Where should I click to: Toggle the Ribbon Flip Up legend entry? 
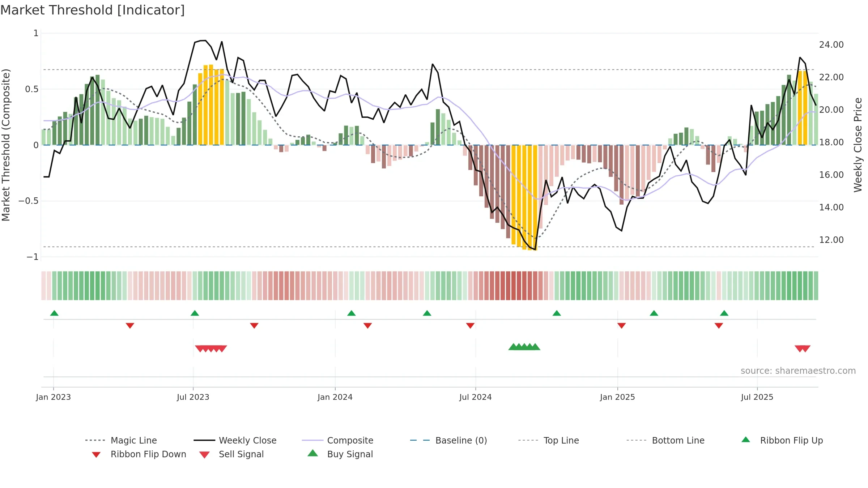782,440
